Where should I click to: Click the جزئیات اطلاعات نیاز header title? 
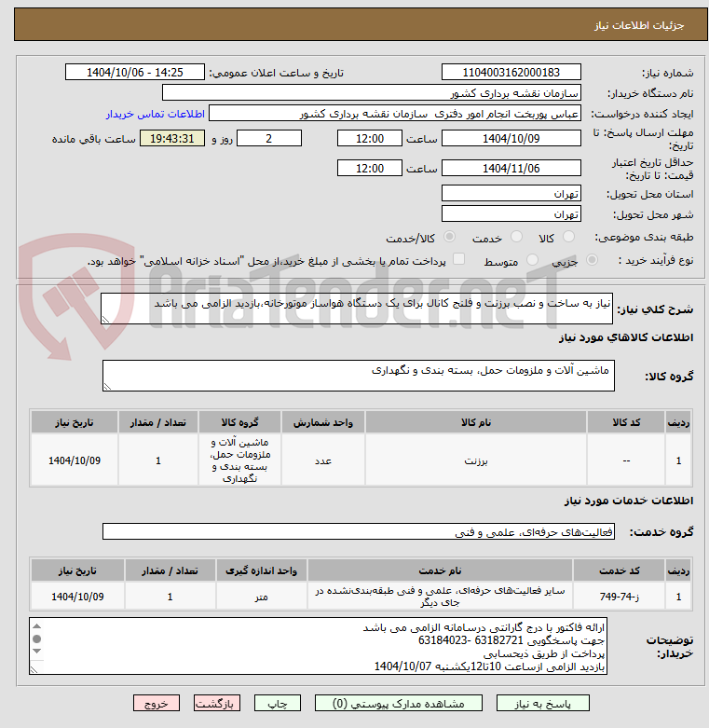pos(639,25)
